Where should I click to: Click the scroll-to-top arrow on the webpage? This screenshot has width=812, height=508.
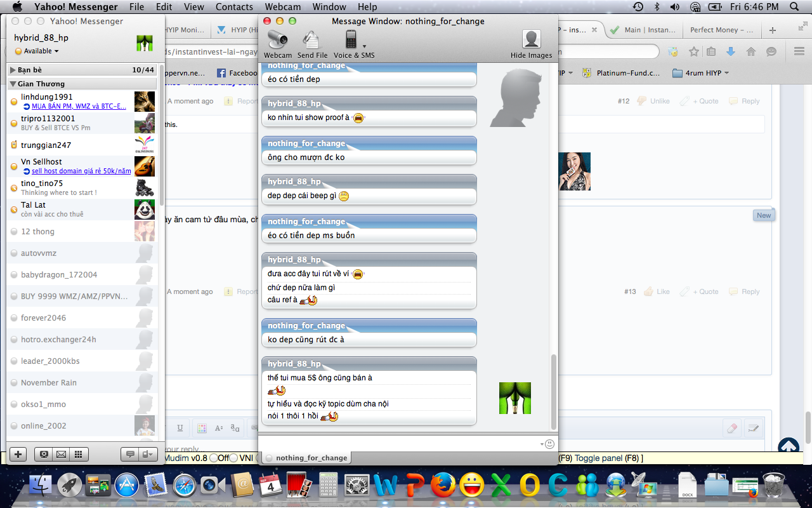[789, 447]
